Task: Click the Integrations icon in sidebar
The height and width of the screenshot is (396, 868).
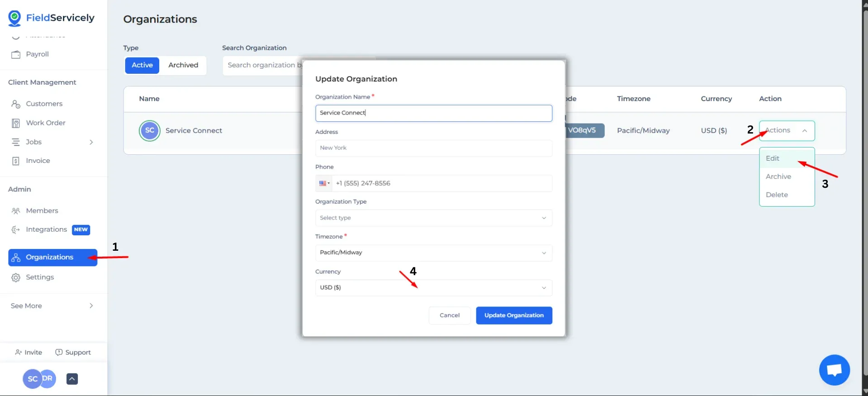Action: point(16,230)
